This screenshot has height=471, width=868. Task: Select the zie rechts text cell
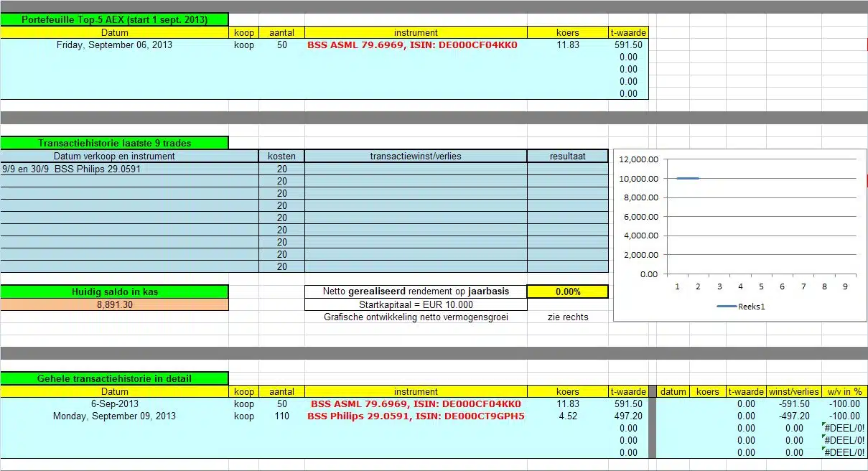tap(567, 317)
